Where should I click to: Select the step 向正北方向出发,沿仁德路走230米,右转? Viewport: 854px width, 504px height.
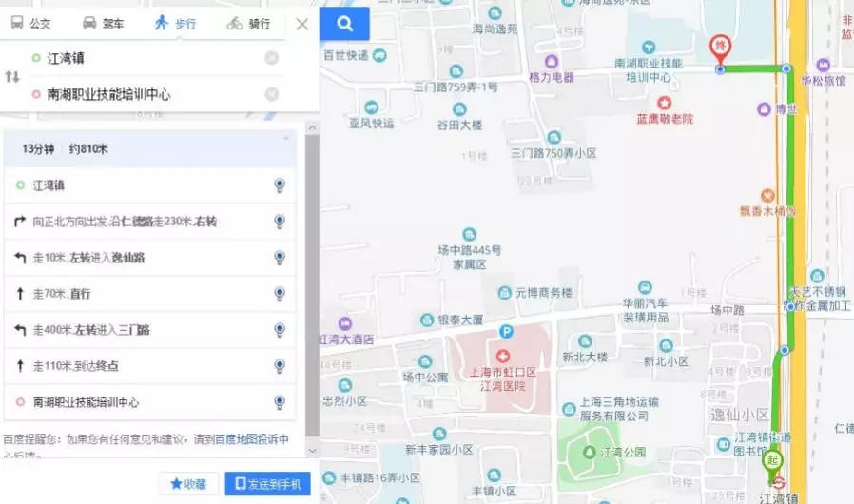click(x=149, y=222)
